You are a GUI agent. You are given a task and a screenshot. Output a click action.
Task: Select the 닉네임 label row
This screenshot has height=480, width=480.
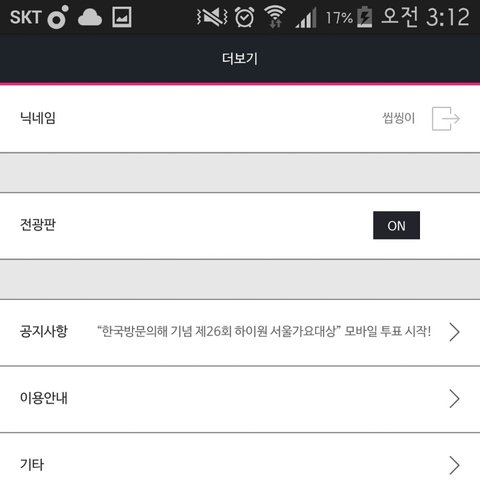click(240, 119)
